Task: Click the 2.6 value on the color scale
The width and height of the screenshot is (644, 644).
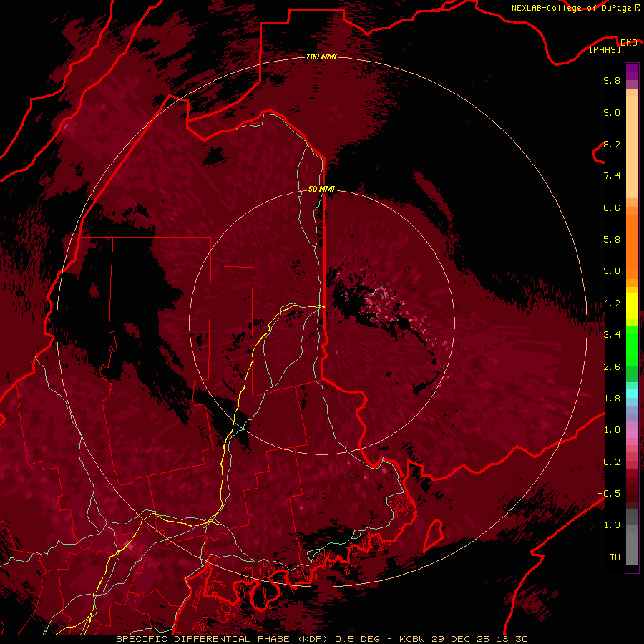Action: pos(612,367)
